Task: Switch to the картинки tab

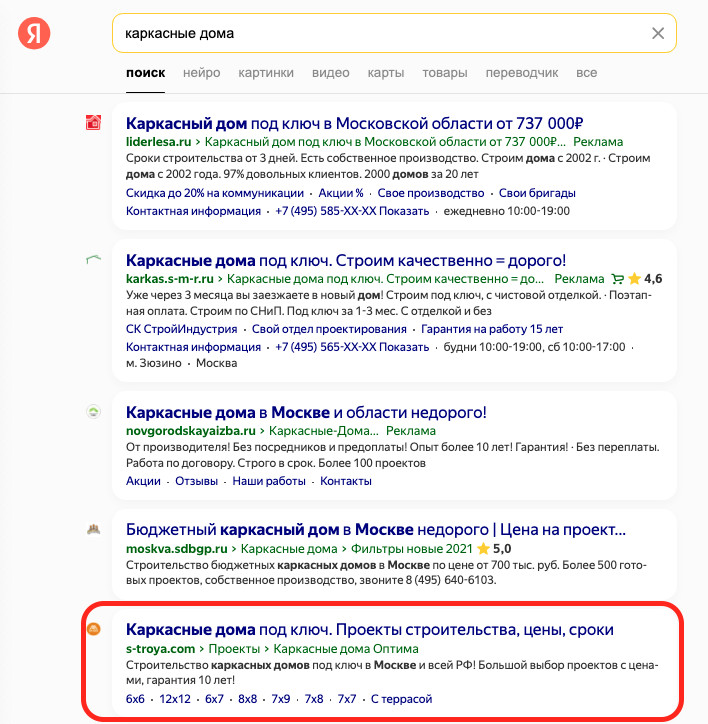Action: [266, 73]
